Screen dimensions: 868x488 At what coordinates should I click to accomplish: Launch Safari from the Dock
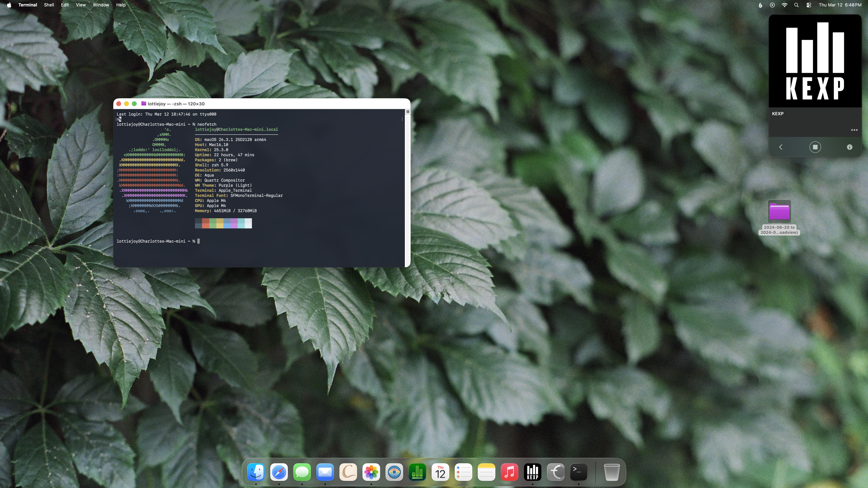pos(279,472)
